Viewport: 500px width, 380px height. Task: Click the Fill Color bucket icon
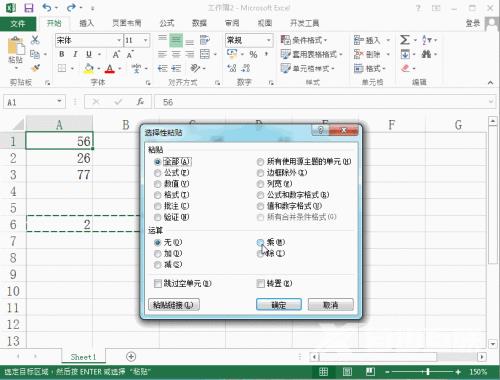click(89, 68)
